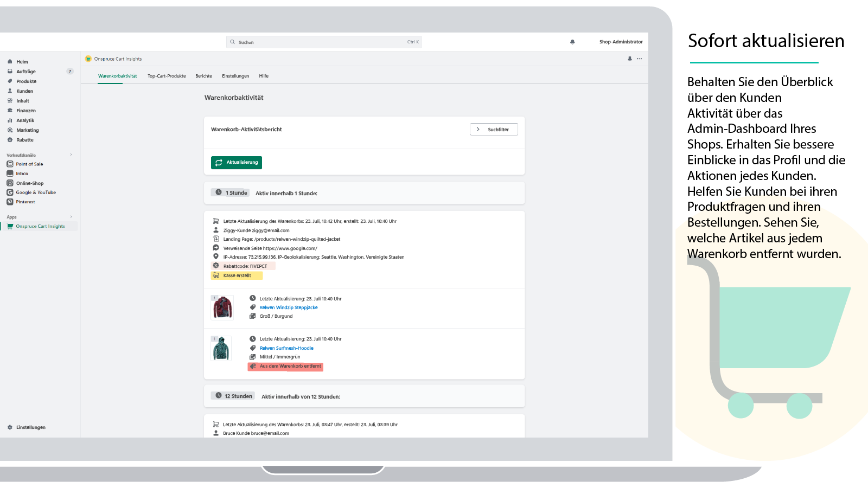This screenshot has height=488, width=868.
Task: Click Groß / Burgund variant text
Action: [x=276, y=316]
